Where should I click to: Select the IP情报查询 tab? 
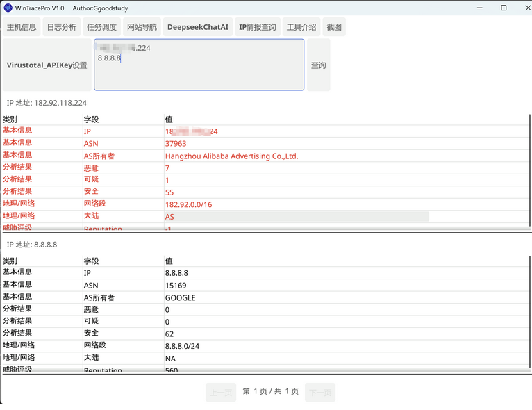(x=257, y=27)
